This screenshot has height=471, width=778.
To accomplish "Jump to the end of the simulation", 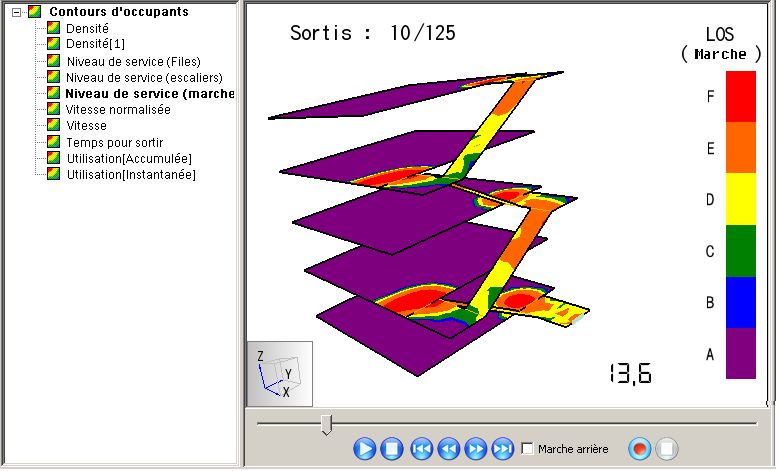I will (503, 449).
